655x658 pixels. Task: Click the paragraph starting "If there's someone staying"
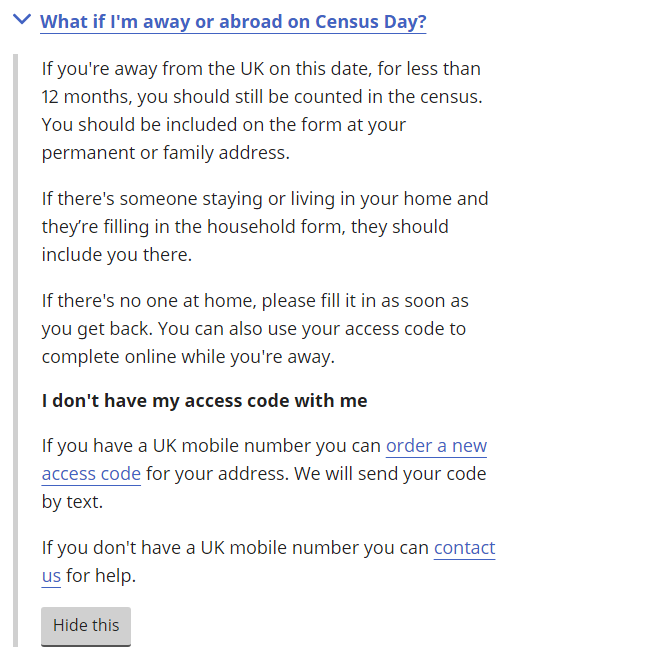pos(265,227)
